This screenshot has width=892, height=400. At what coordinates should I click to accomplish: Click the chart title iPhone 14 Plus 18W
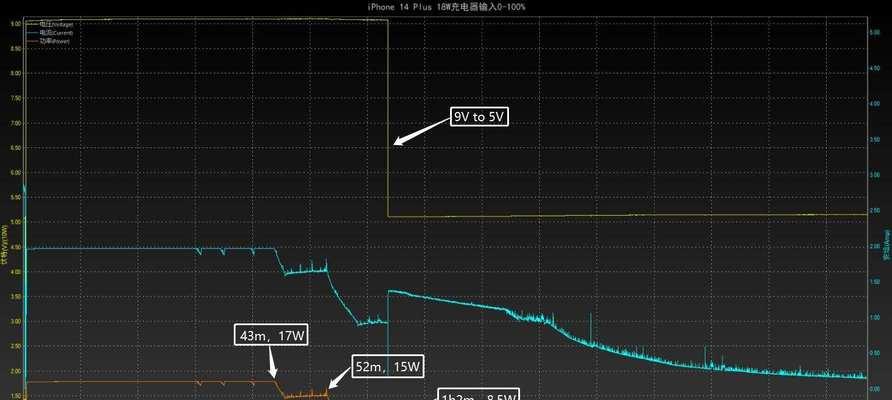(447, 7)
